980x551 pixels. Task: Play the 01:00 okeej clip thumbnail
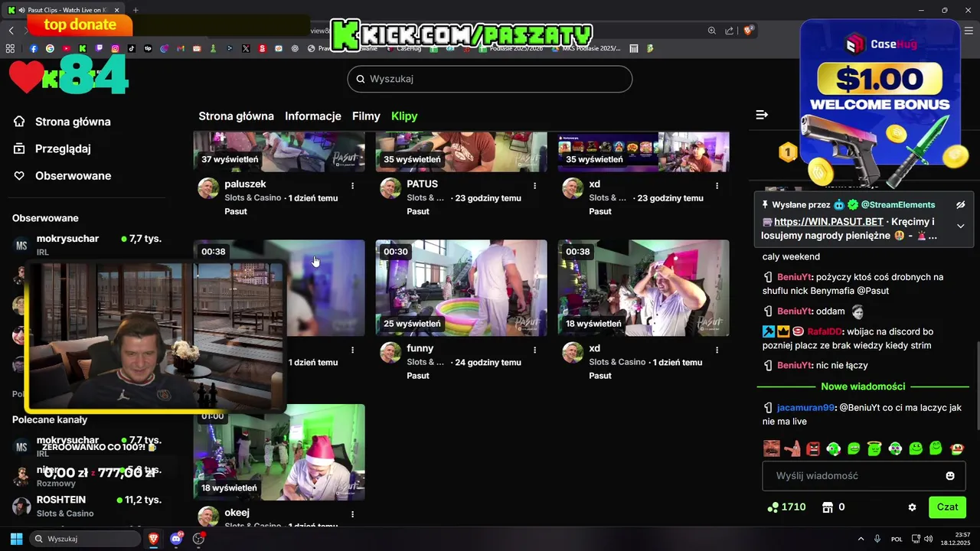(279, 452)
